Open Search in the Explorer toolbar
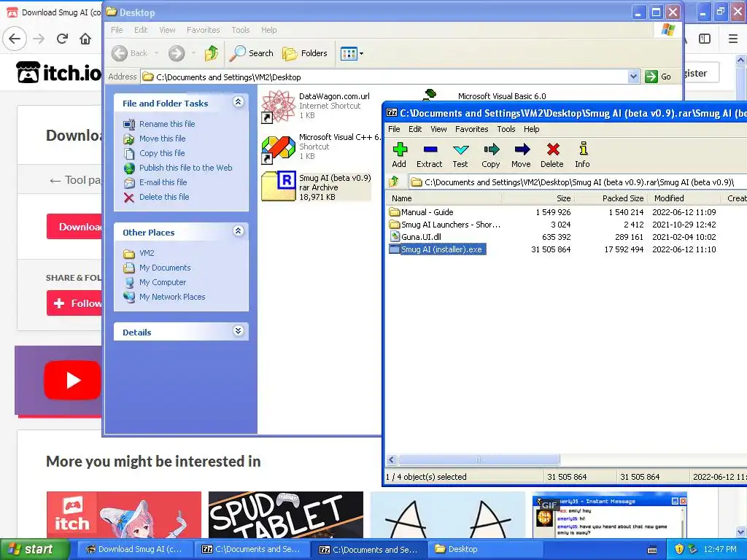 (252, 53)
